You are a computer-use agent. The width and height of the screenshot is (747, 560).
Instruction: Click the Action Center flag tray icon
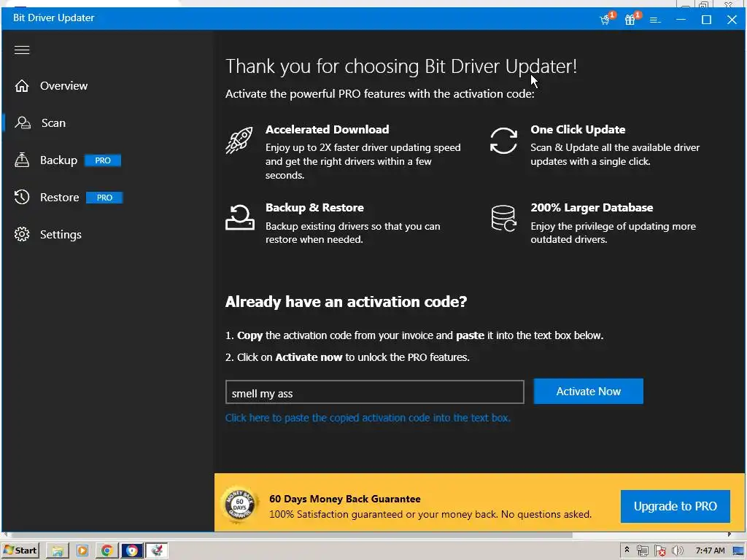pos(659,551)
